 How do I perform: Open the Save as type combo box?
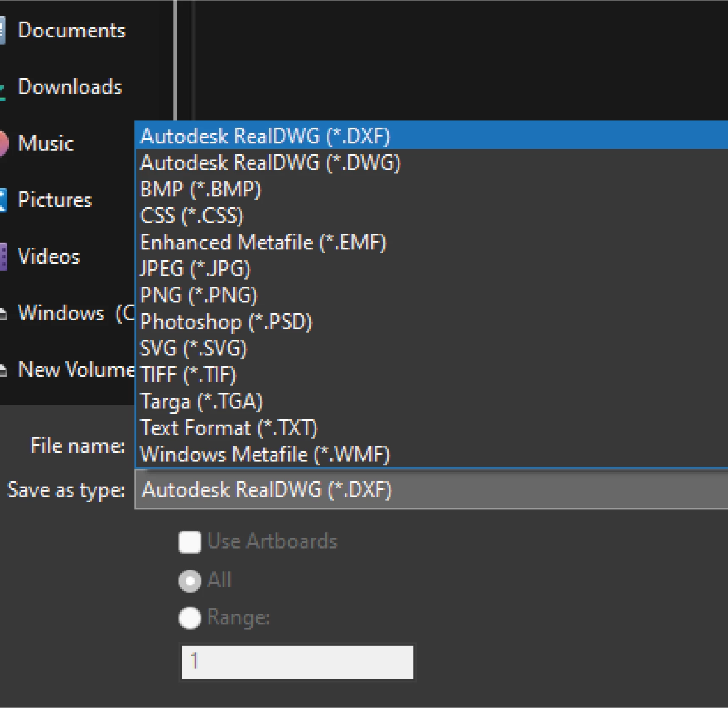point(432,490)
